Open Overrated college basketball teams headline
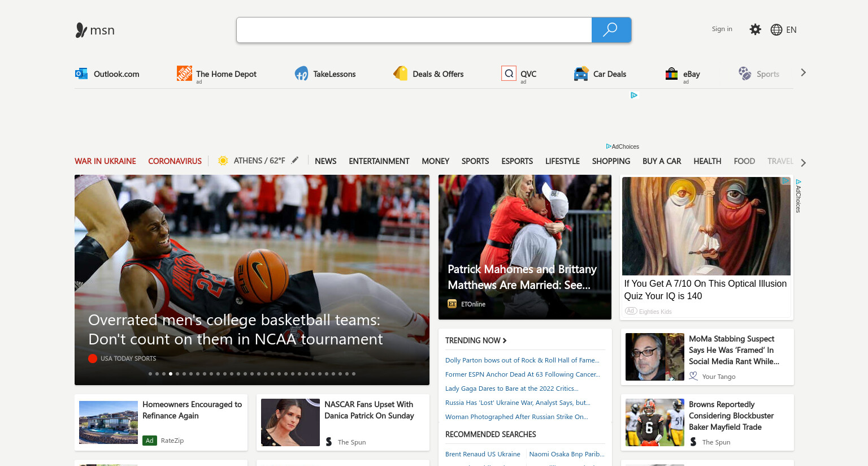 coord(236,330)
